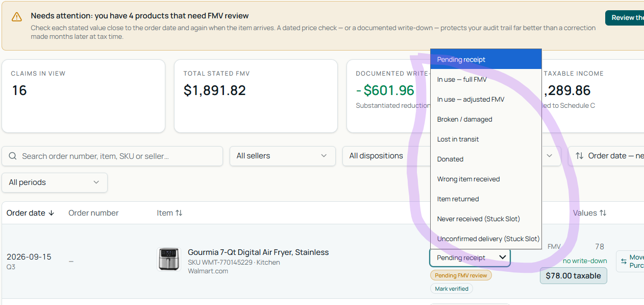This screenshot has height=305, width=644.
Task: Click the Pending FMV review badge
Action: [x=461, y=275]
